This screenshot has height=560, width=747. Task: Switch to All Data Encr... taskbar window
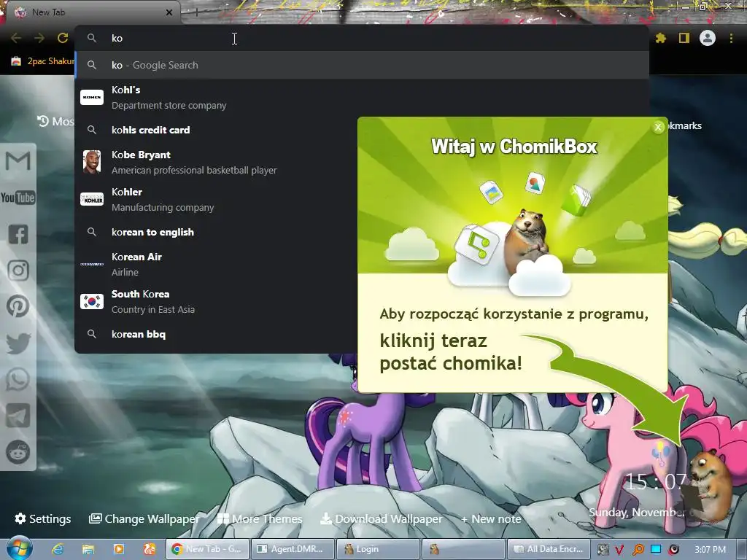tap(549, 549)
